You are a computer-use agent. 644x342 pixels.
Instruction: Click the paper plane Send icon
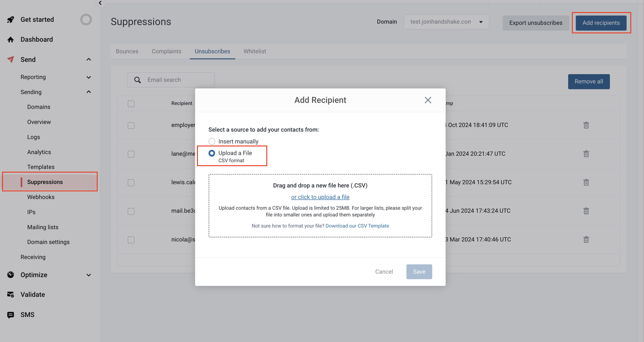pyautogui.click(x=10, y=59)
